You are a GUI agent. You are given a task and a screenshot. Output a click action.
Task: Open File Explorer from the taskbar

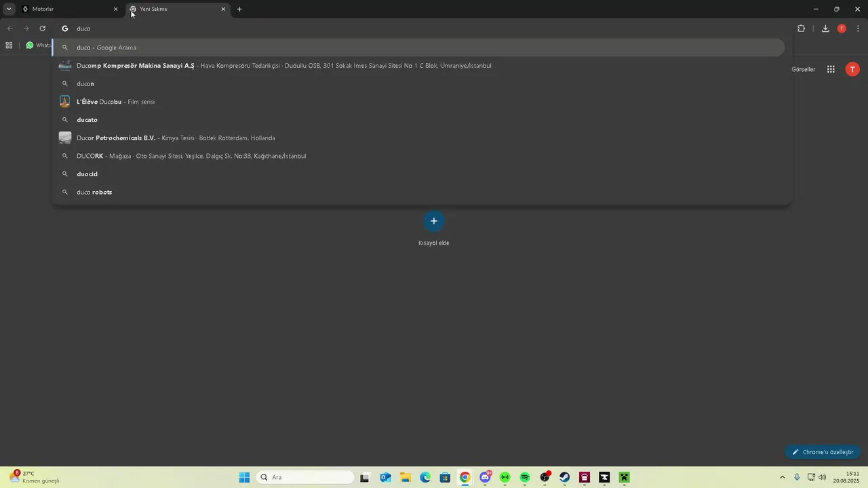[405, 477]
